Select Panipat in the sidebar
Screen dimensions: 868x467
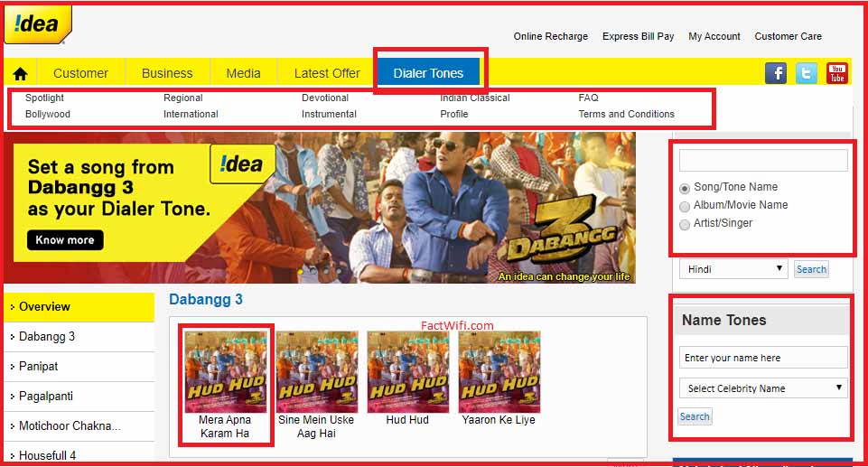click(x=79, y=367)
